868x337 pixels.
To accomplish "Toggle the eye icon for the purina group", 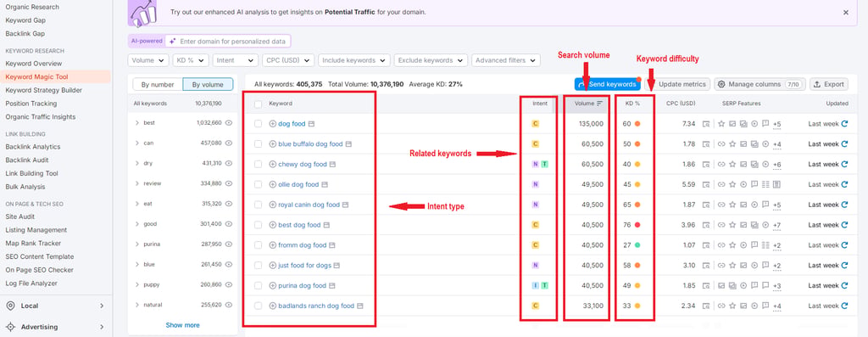I will click(228, 244).
